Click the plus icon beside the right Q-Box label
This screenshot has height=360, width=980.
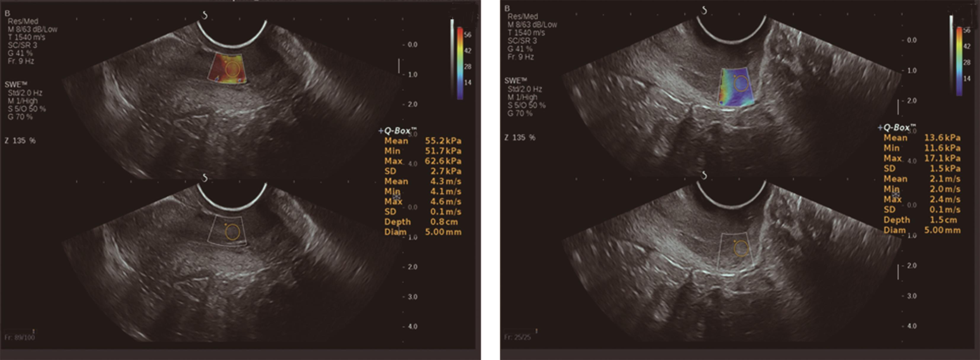tap(880, 128)
